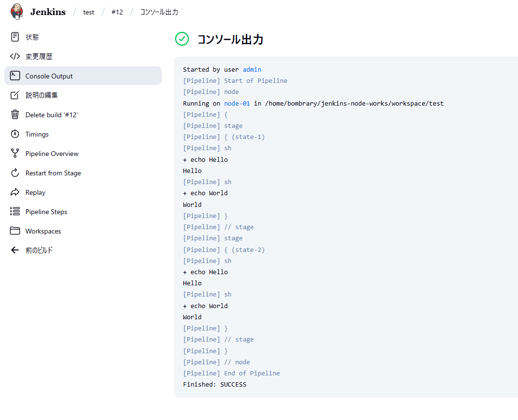Image resolution: width=518 pixels, height=420 pixels.
Task: Click the Timings stopwatch icon
Action: coord(15,134)
